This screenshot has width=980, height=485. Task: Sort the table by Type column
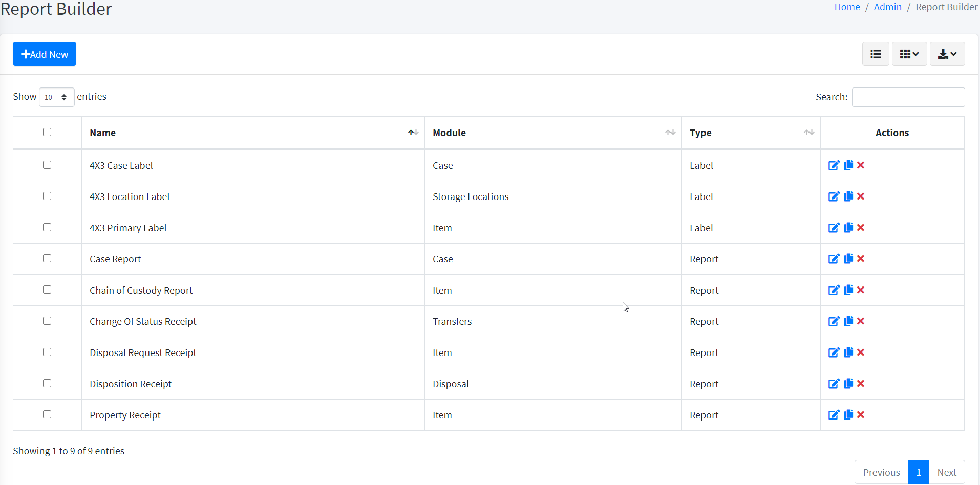tap(751, 133)
